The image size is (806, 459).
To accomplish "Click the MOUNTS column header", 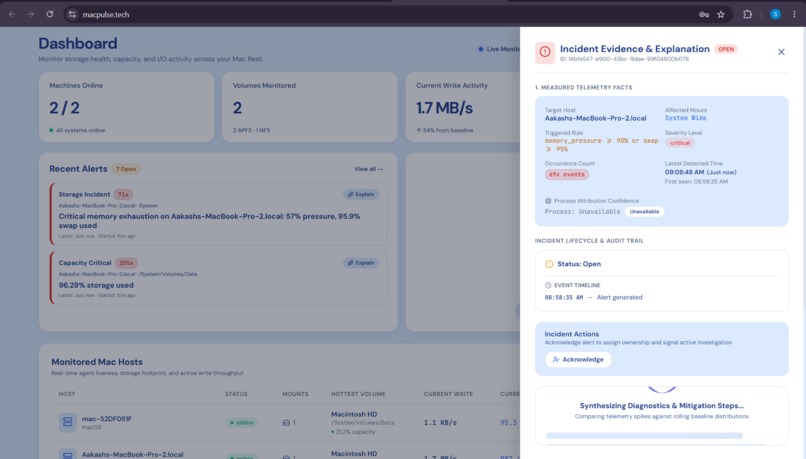I will pyautogui.click(x=296, y=394).
